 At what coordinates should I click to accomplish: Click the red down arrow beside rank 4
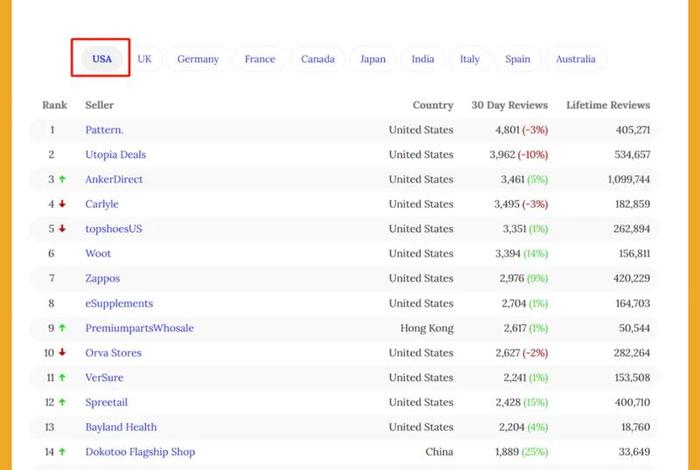tap(62, 204)
